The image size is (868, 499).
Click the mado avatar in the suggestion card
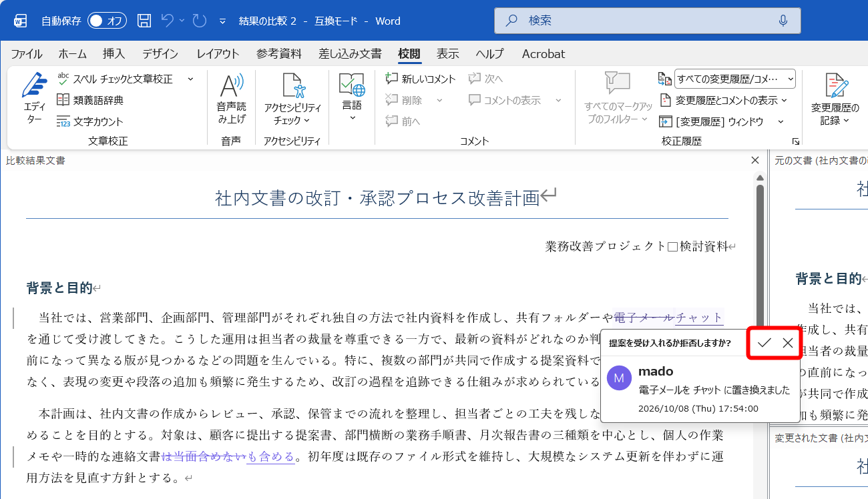click(619, 378)
